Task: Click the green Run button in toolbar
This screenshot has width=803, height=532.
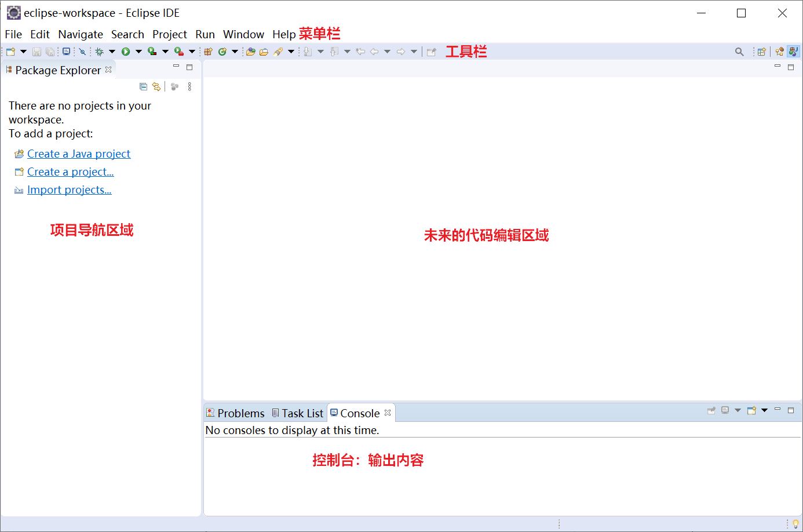Action: 126,52
